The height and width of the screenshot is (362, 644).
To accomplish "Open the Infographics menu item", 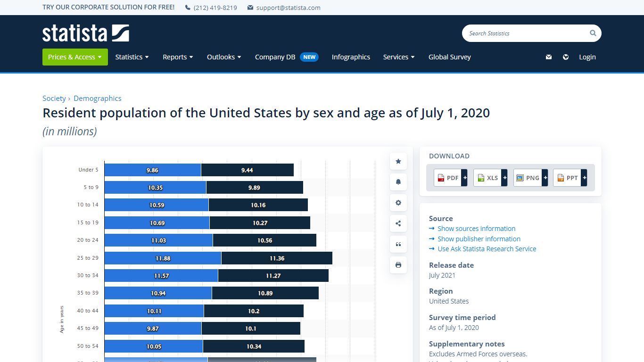I will click(x=351, y=57).
